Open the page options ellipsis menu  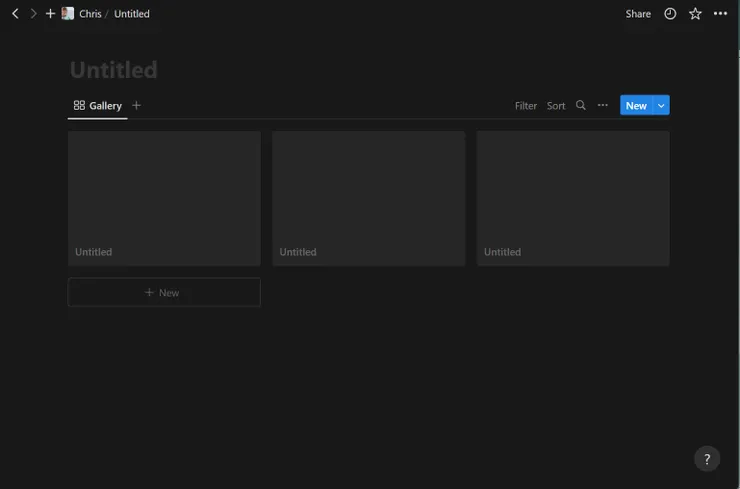[x=720, y=14]
